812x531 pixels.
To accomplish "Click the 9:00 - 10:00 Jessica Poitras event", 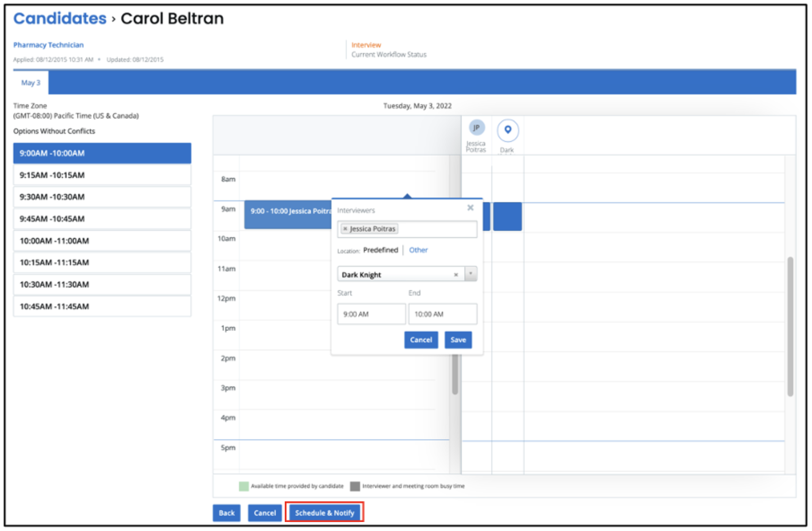I will tap(288, 215).
